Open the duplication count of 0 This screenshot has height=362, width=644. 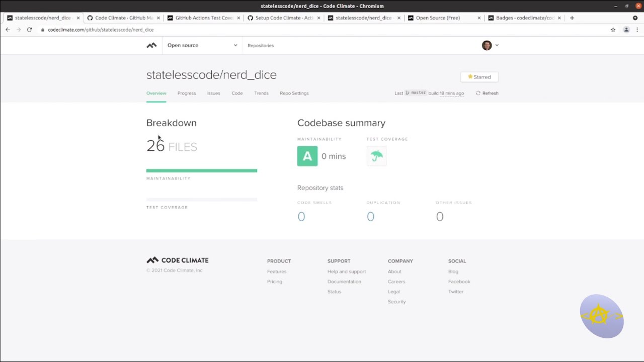370,217
